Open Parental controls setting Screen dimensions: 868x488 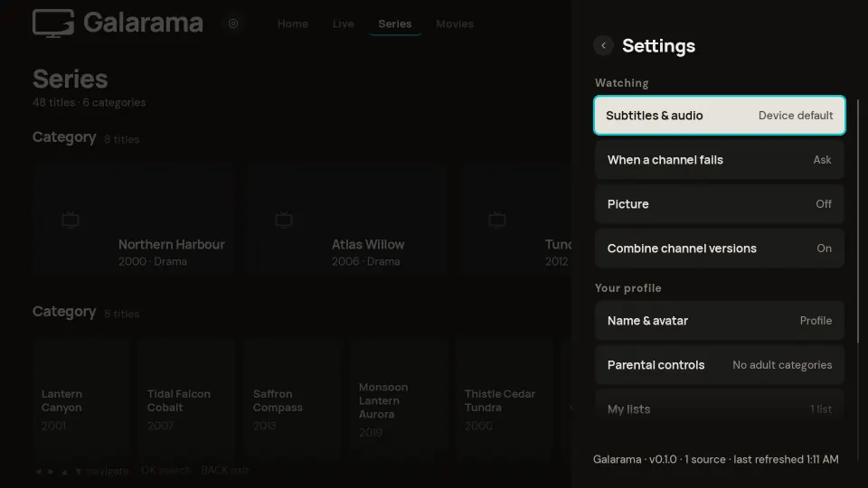(719, 364)
